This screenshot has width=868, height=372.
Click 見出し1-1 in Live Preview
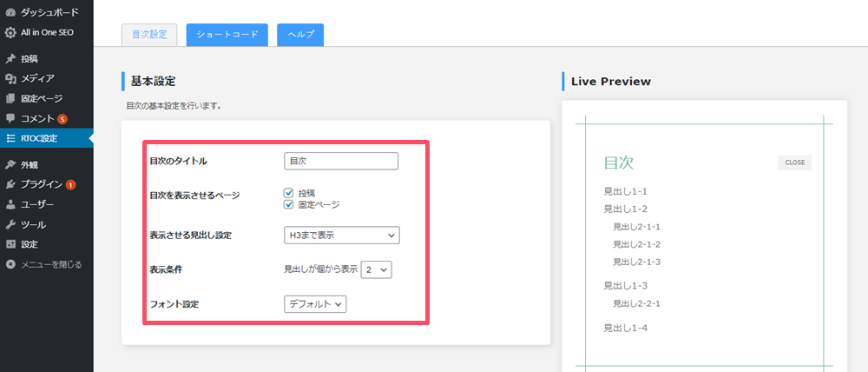tap(625, 192)
